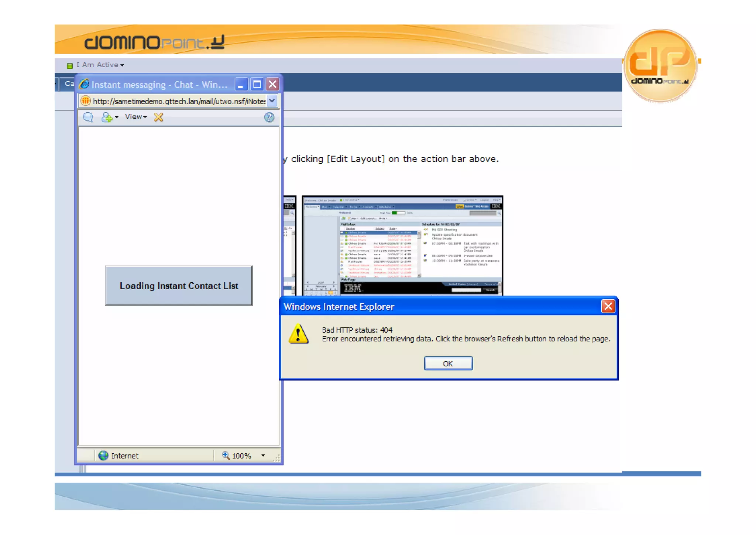Click OK in the error dialog
The height and width of the screenshot is (535, 756).
coord(448,363)
